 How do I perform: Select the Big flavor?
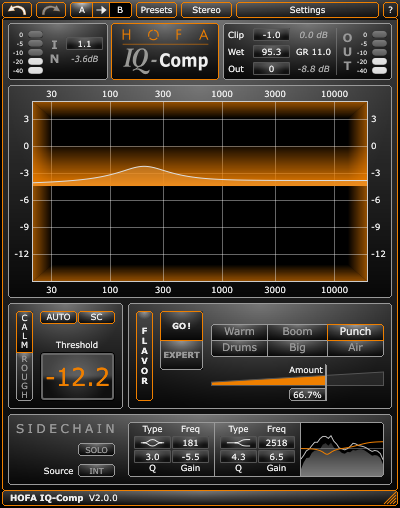(x=297, y=348)
